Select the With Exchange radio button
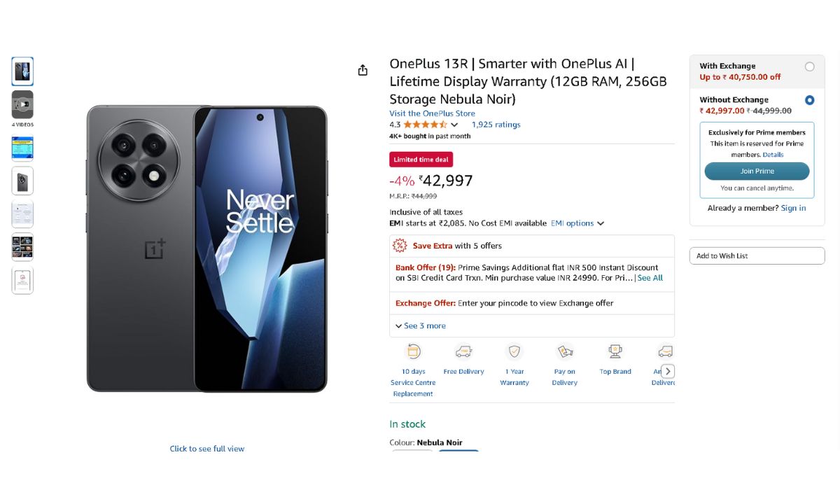Viewport: 840px width, 504px height. [809, 67]
